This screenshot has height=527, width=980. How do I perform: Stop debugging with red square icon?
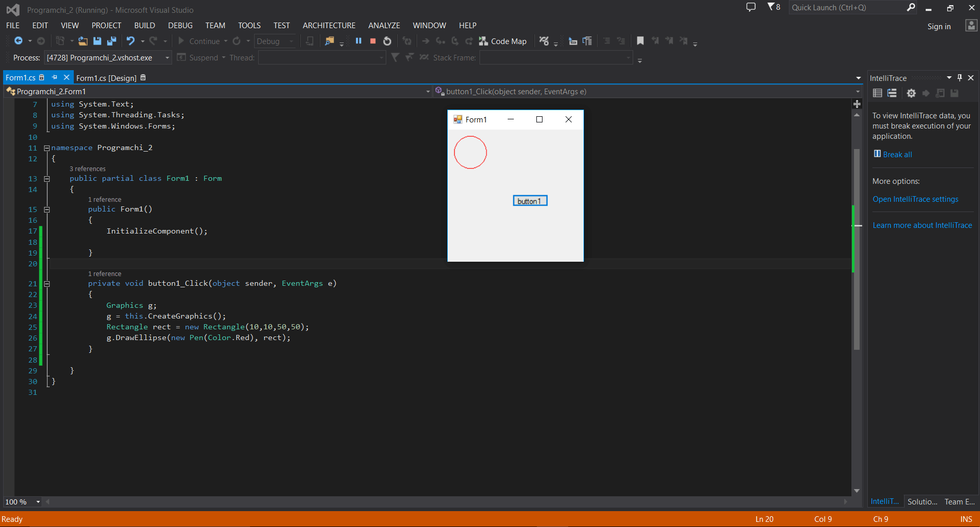(x=373, y=41)
